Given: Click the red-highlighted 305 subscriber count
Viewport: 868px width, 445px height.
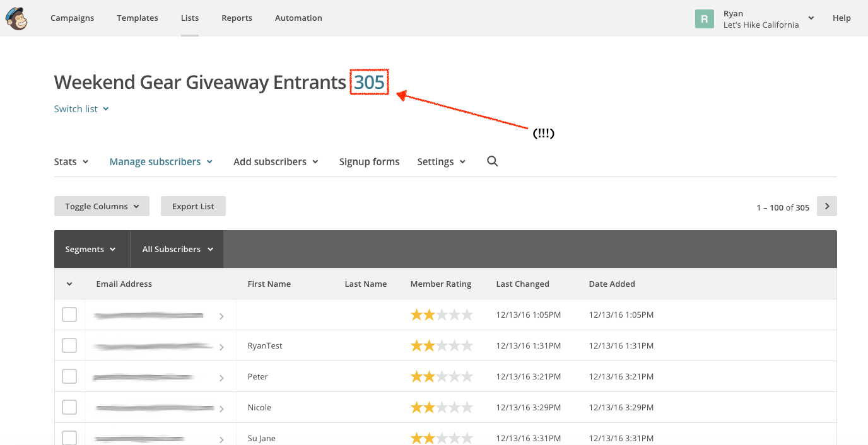Looking at the screenshot, I should (x=370, y=82).
